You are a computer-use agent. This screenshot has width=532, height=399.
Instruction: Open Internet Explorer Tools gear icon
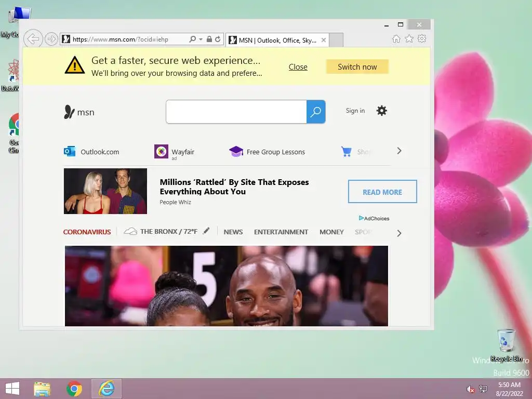click(x=422, y=38)
